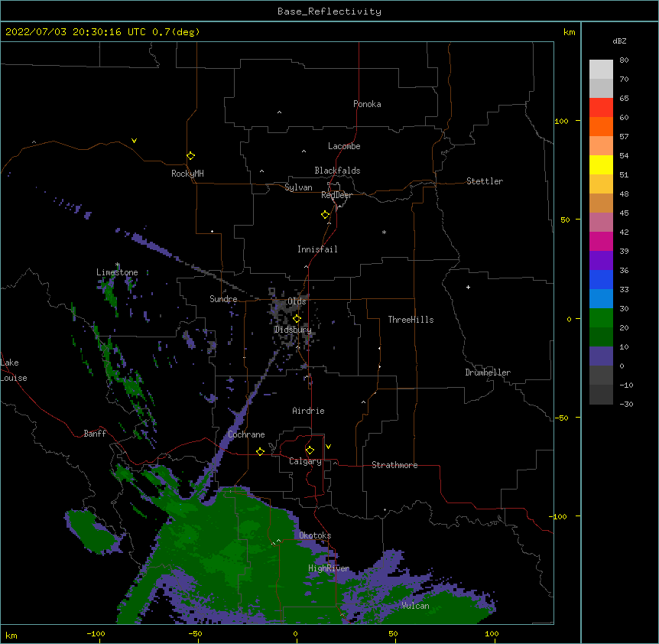Select the mauve 42-45 dBZ legend swatch
659x644 pixels.
pyautogui.click(x=601, y=223)
